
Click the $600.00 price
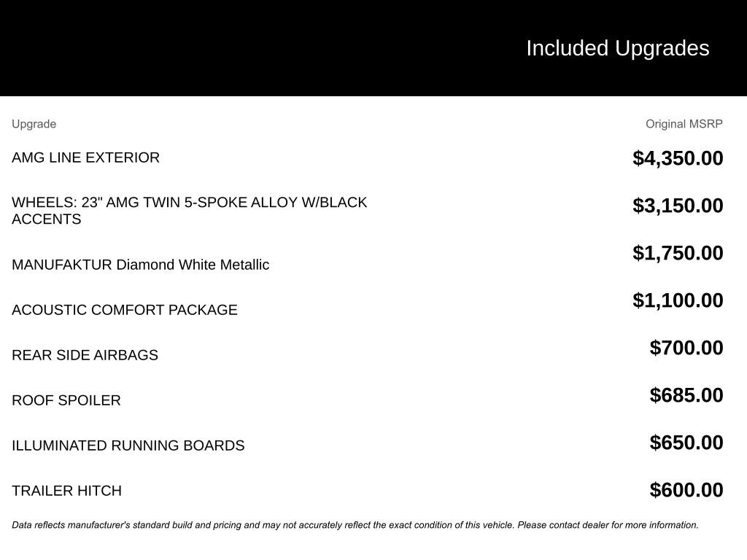tap(686, 490)
